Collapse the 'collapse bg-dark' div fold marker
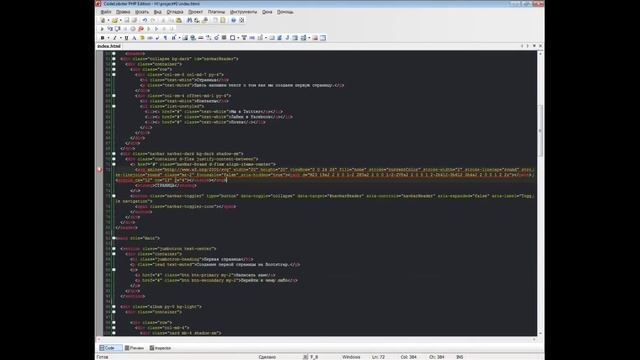This screenshot has width=640, height=360. [x=114, y=59]
